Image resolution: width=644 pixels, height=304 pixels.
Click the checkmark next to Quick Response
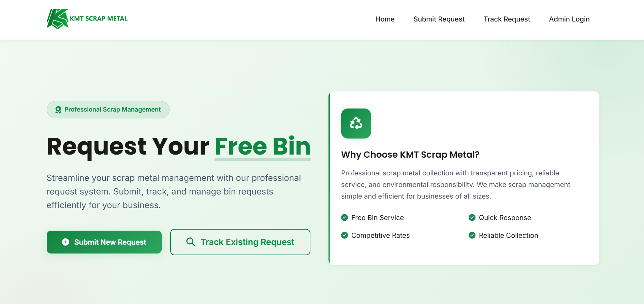472,217
